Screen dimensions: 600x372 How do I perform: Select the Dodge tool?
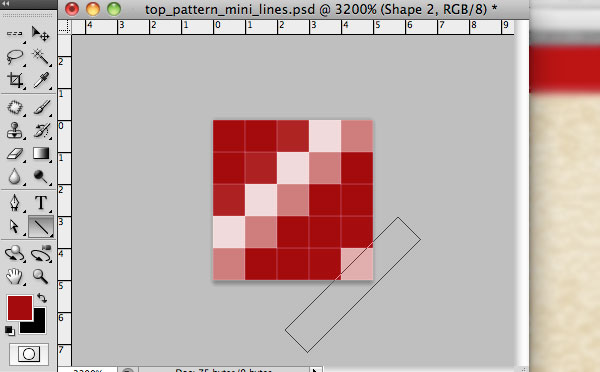click(x=41, y=176)
